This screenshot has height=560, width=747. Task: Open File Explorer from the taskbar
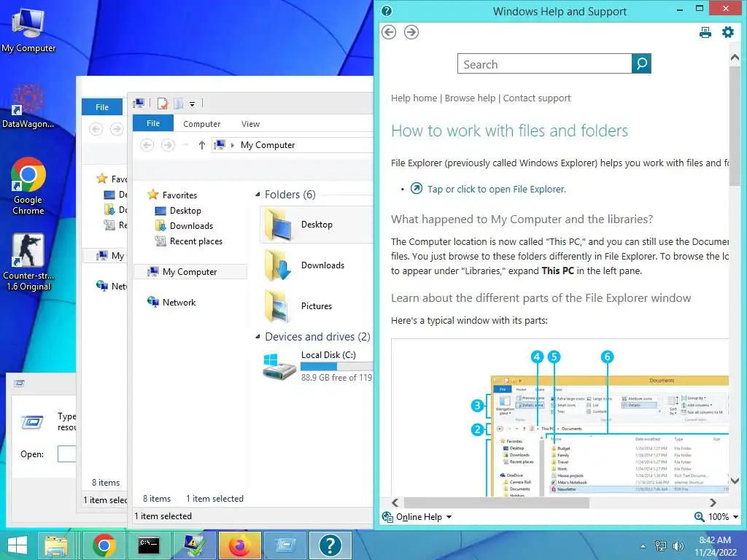pos(55,545)
